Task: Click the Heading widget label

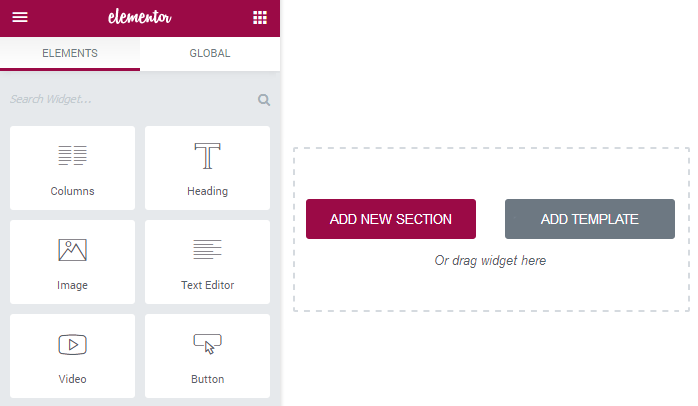Action: pos(207,191)
